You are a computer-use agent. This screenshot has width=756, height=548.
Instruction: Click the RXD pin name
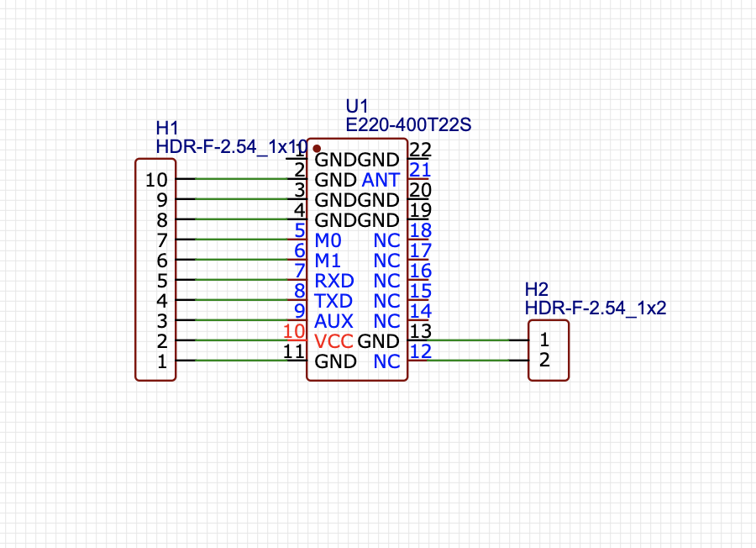pyautogui.click(x=334, y=281)
